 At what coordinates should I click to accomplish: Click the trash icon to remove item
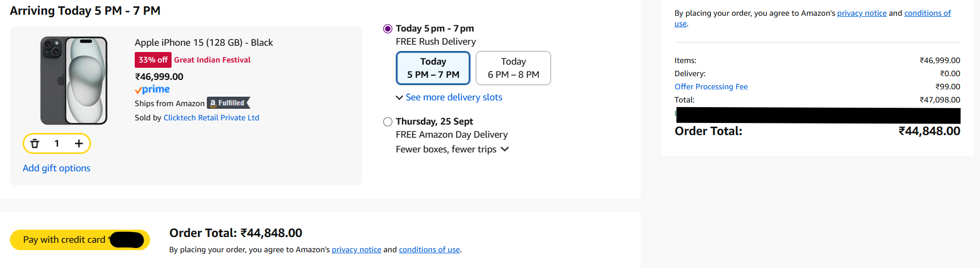[35, 143]
